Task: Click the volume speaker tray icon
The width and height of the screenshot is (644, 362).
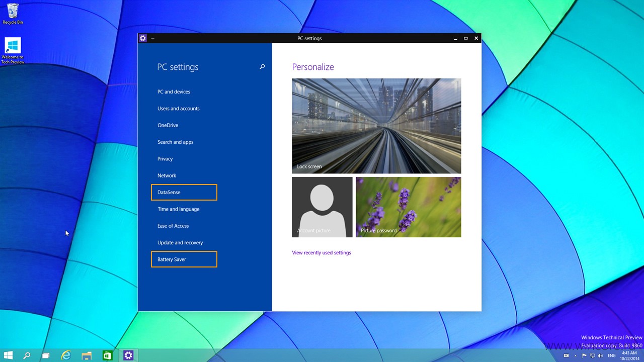Action: tap(600, 355)
